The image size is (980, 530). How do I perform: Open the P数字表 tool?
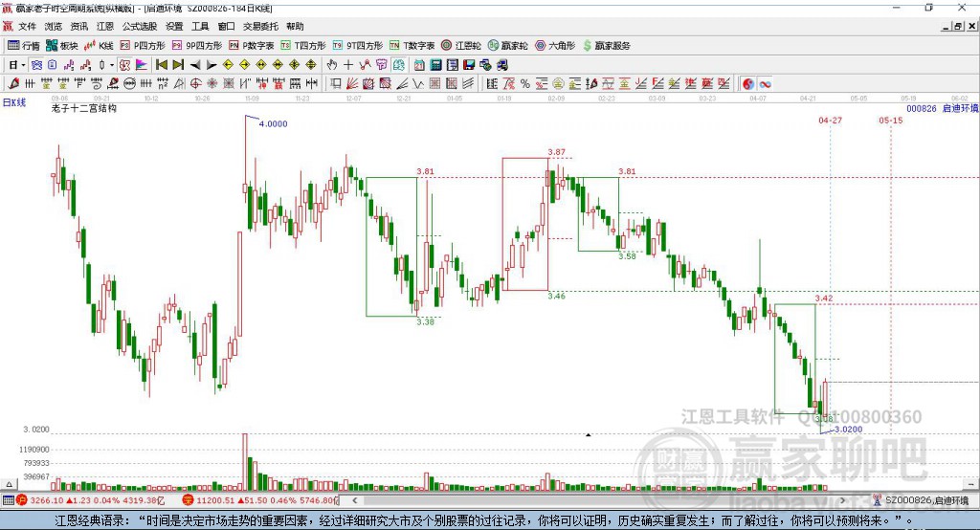(x=252, y=46)
